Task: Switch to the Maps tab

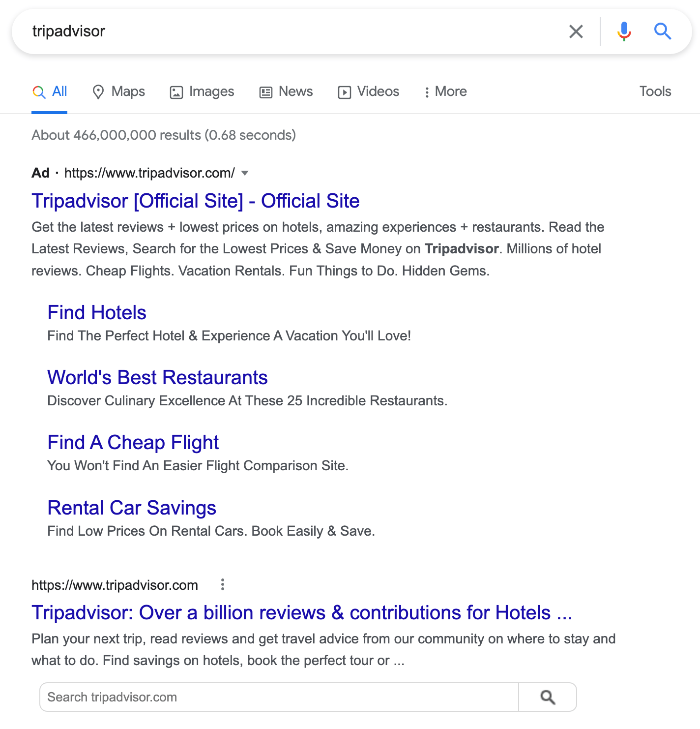Action: point(119,91)
